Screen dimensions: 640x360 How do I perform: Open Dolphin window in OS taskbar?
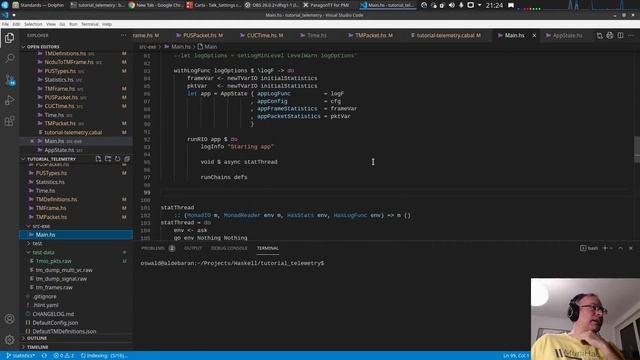click(38, 5)
